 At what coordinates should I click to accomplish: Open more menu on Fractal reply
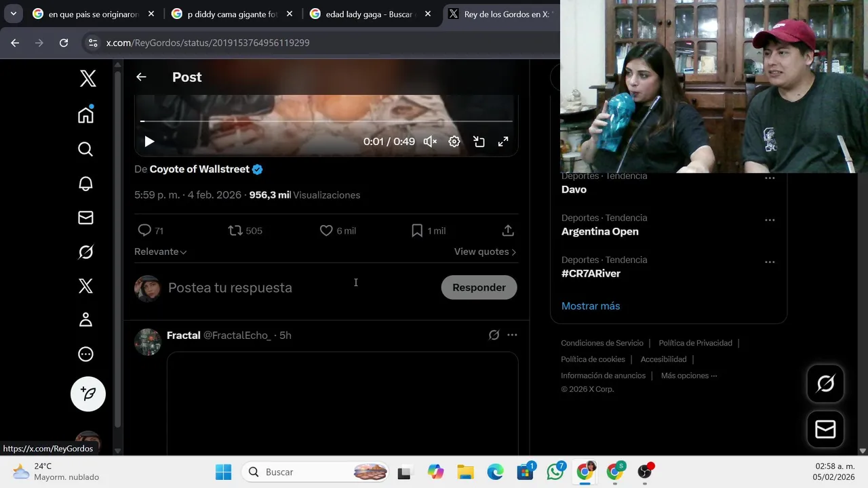tap(512, 335)
